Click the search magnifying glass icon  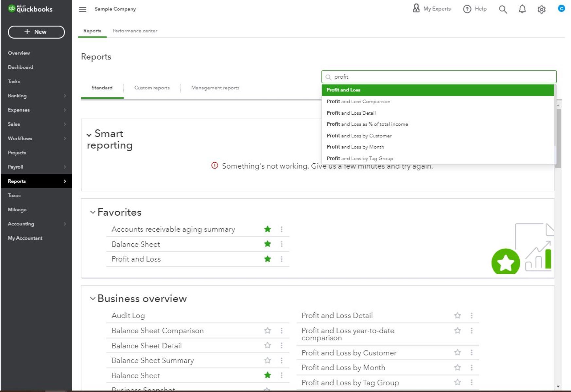point(503,9)
